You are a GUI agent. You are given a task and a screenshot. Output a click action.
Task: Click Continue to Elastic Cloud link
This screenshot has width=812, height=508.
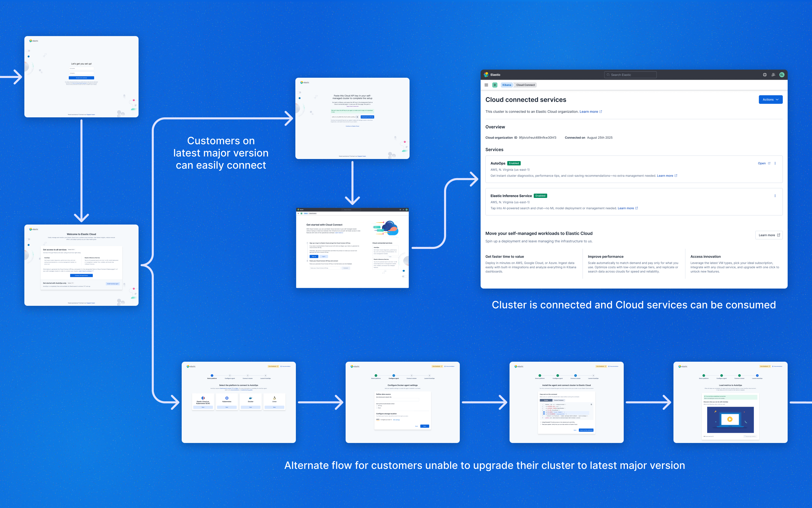click(x=352, y=126)
